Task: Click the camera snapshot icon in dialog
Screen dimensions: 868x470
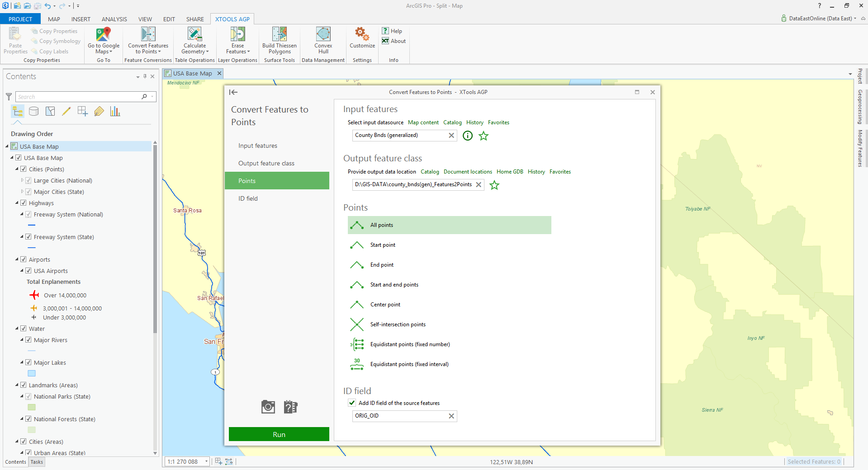Action: click(x=268, y=407)
